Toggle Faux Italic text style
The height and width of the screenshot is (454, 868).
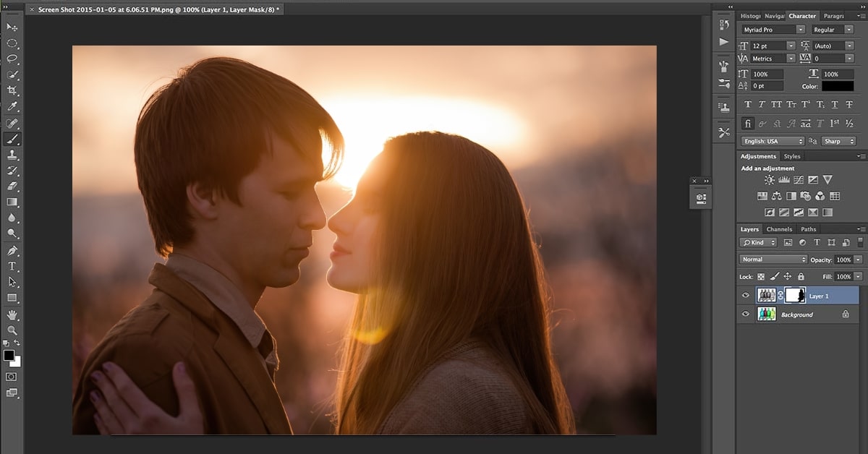point(762,105)
